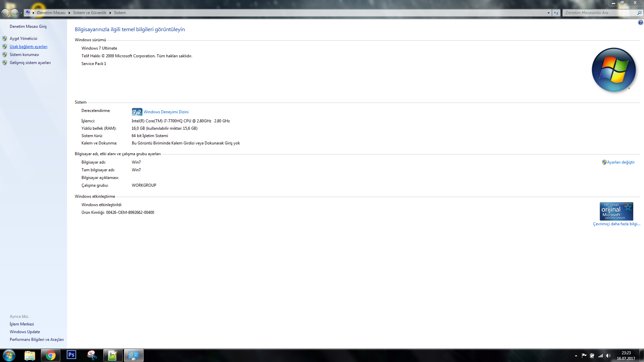The width and height of the screenshot is (644, 362).
Task: Click the 16,0 GB RAM value
Action: pyautogui.click(x=164, y=128)
